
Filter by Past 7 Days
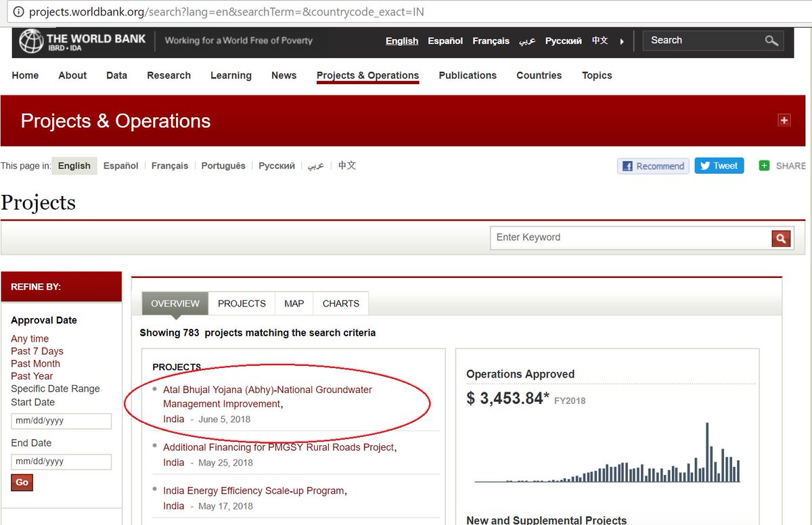click(37, 351)
